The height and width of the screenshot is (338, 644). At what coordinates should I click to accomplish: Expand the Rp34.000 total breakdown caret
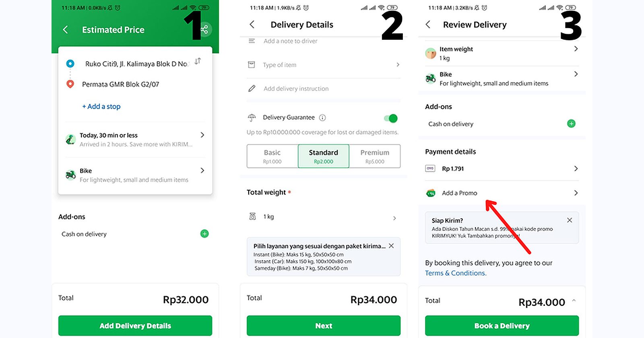click(574, 301)
